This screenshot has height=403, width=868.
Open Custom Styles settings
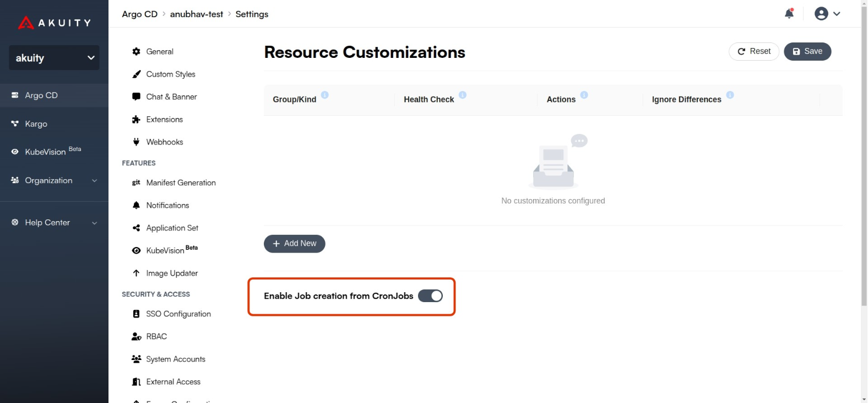[171, 74]
